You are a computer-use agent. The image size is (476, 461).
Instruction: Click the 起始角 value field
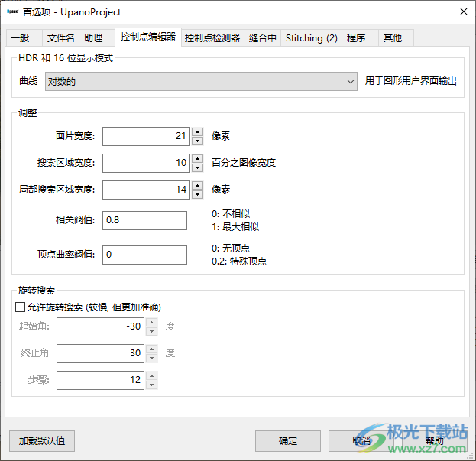(100, 326)
